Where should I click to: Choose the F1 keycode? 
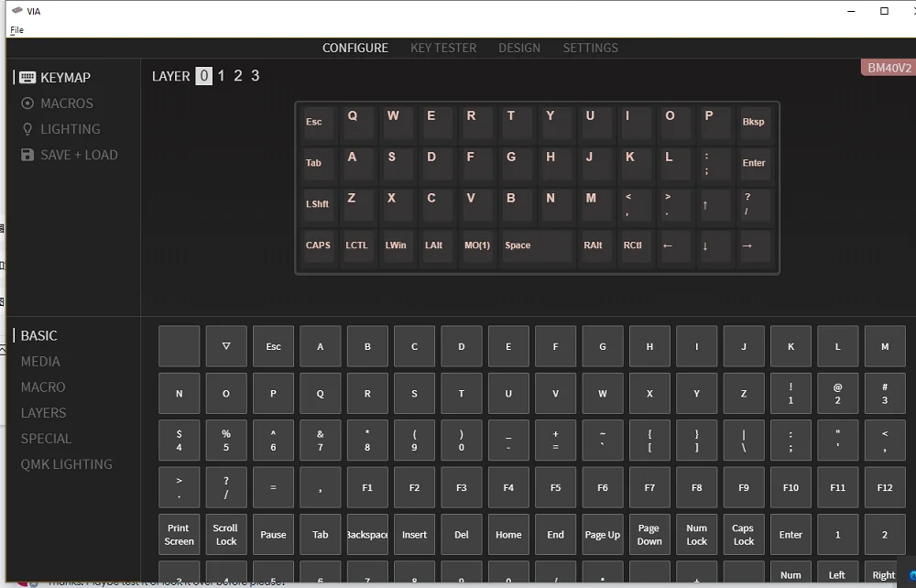(367, 487)
